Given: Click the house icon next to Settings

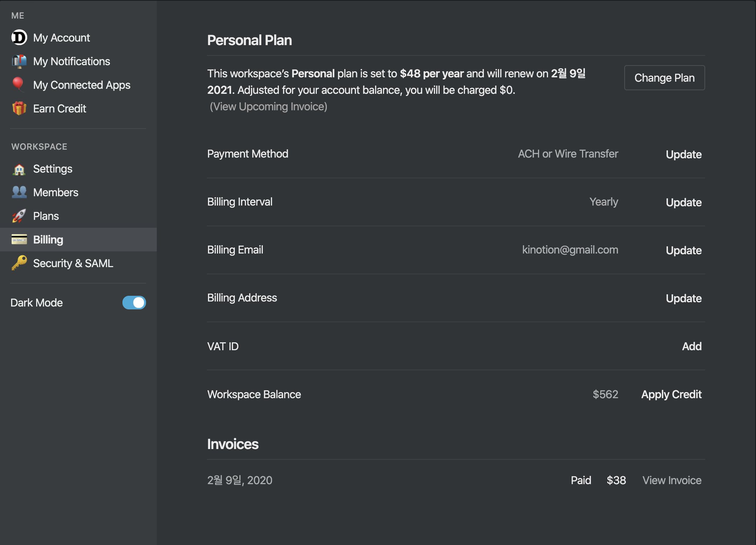Looking at the screenshot, I should (19, 169).
